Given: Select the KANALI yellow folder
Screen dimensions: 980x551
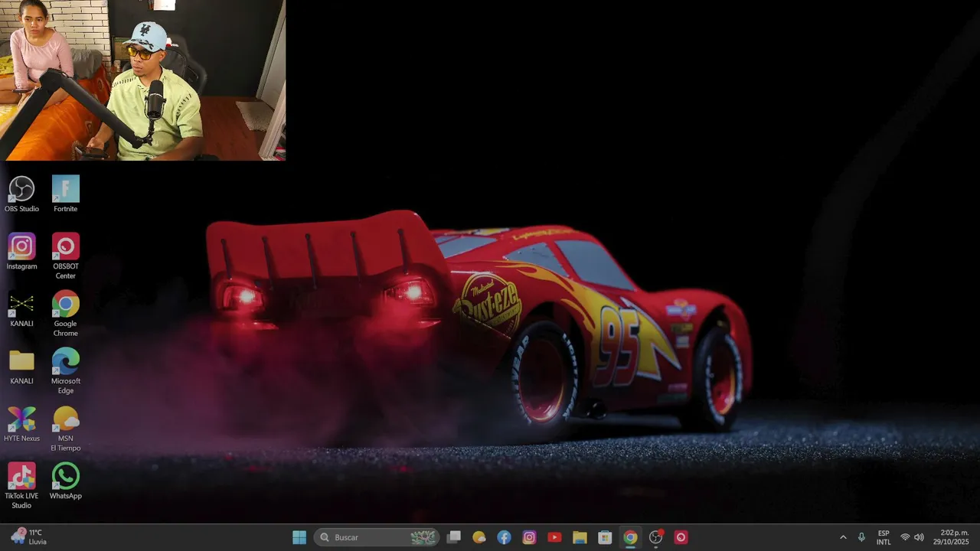Looking at the screenshot, I should click(x=21, y=366).
